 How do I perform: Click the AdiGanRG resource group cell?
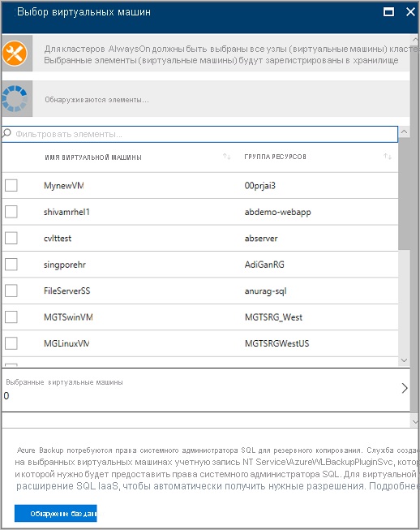(x=264, y=265)
